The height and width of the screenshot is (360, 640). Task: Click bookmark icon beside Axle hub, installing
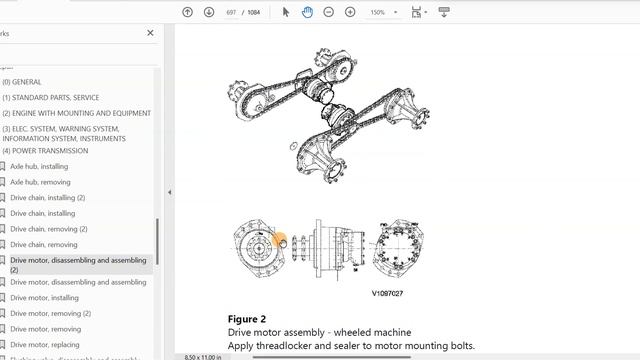coord(2,167)
